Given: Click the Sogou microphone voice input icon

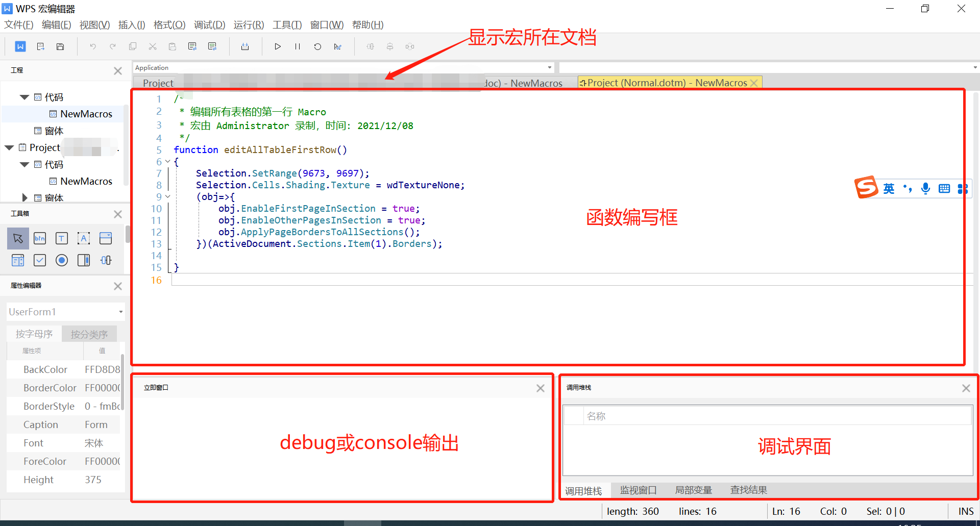Looking at the screenshot, I should (925, 188).
